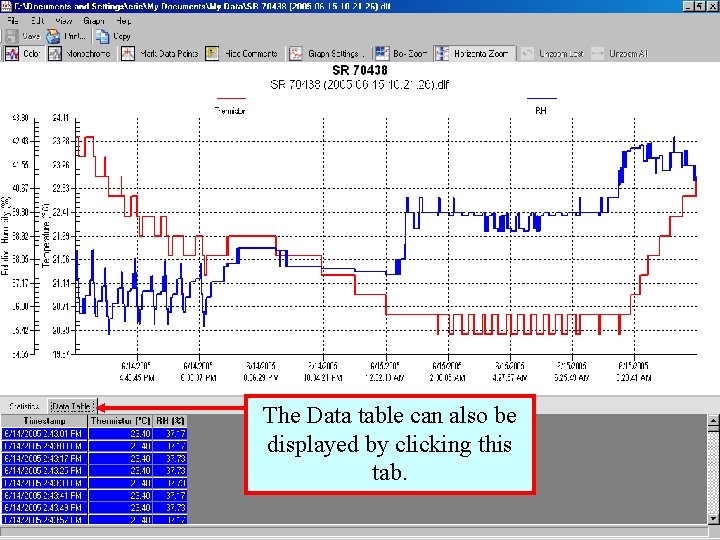This screenshot has height=540, width=720.
Task: Select row 6/14/2005 2:43:17 PM
Action: click(94, 458)
